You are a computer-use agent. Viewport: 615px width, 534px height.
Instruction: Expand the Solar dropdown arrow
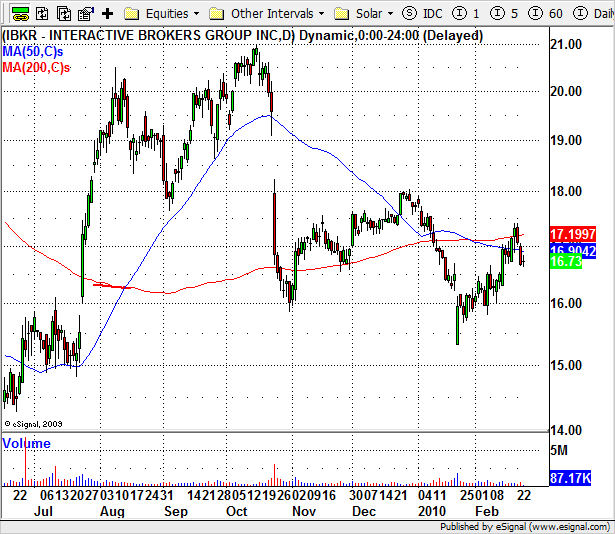390,14
